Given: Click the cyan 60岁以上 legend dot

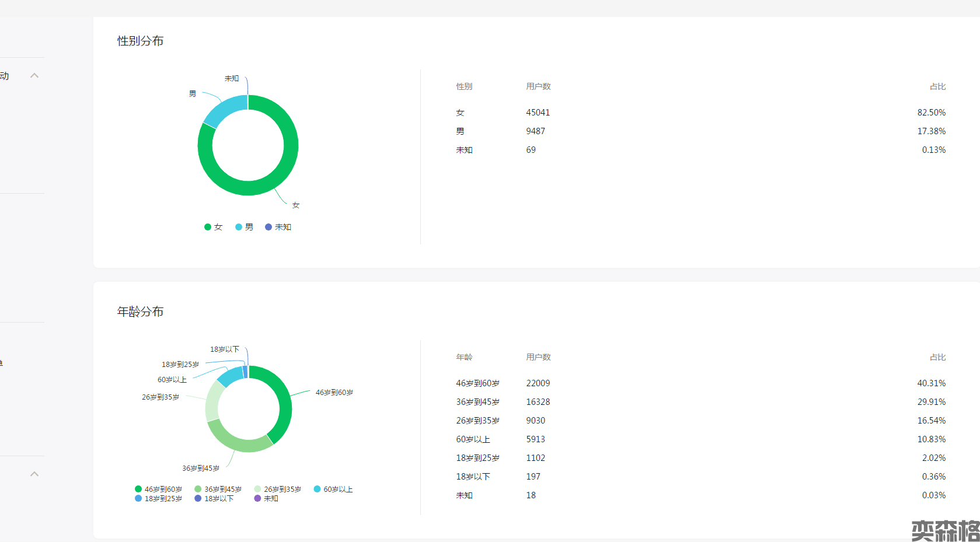Looking at the screenshot, I should 317,489.
